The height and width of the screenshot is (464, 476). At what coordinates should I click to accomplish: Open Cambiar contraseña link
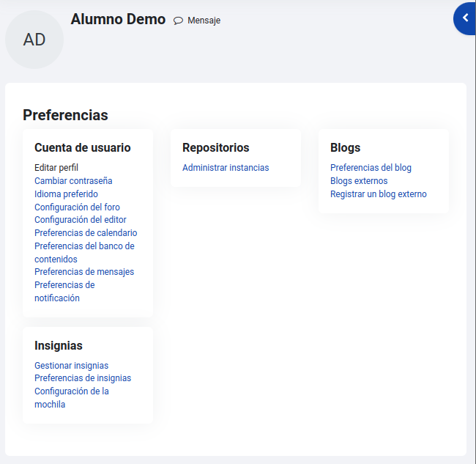[x=73, y=181]
